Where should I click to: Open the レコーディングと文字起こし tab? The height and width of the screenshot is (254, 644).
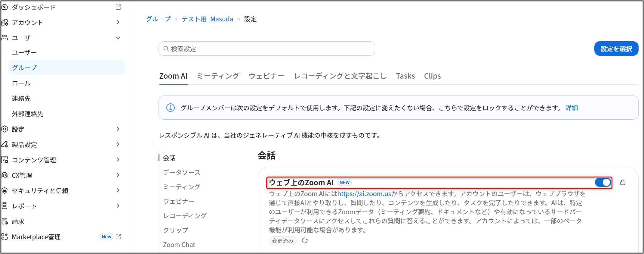[340, 76]
